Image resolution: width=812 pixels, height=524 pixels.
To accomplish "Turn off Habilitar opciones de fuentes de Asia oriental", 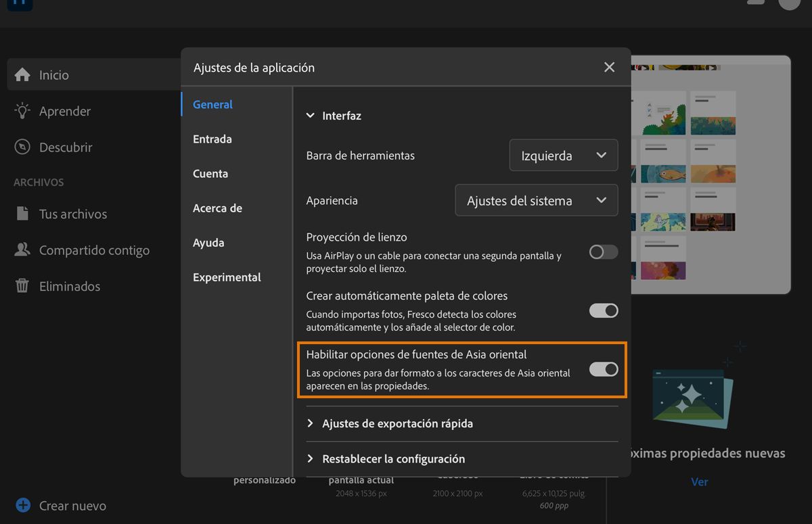I will click(604, 369).
